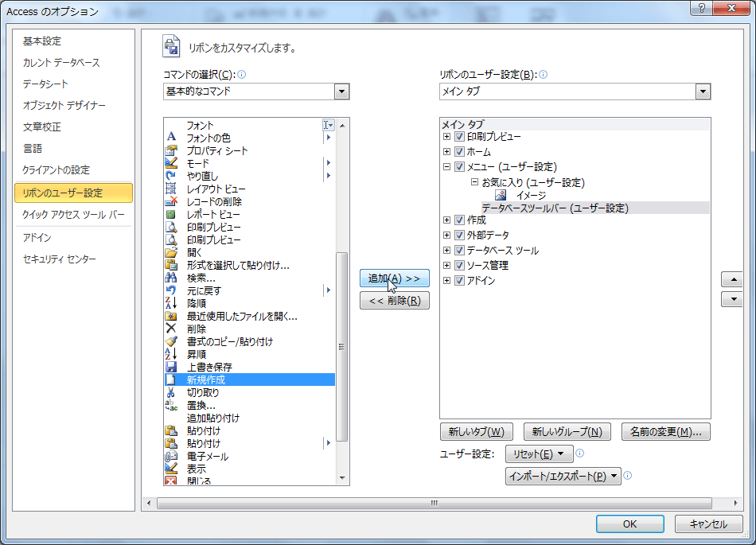Image resolution: width=756 pixels, height=545 pixels.
Task: Click 新しいタブ(W) button
Action: coord(477,432)
